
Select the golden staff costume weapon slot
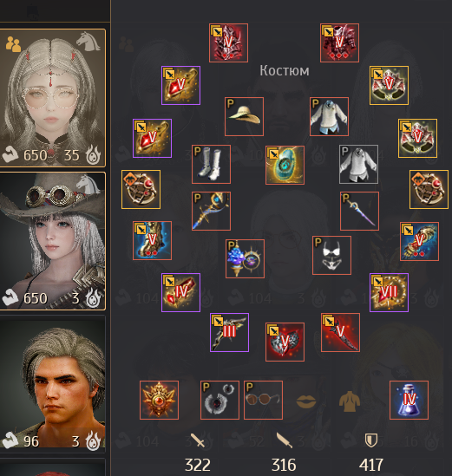211,211
